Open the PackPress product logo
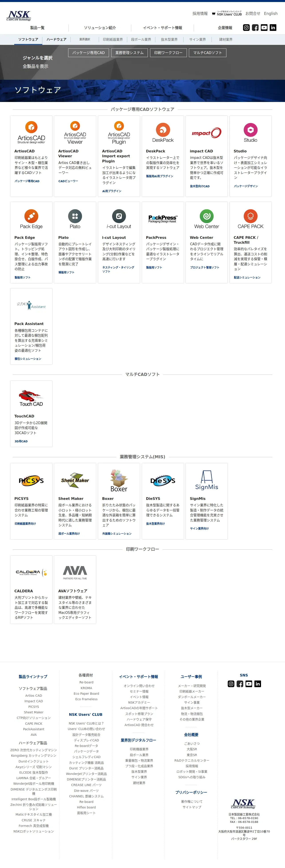The width and height of the screenshot is (285, 868). click(163, 219)
